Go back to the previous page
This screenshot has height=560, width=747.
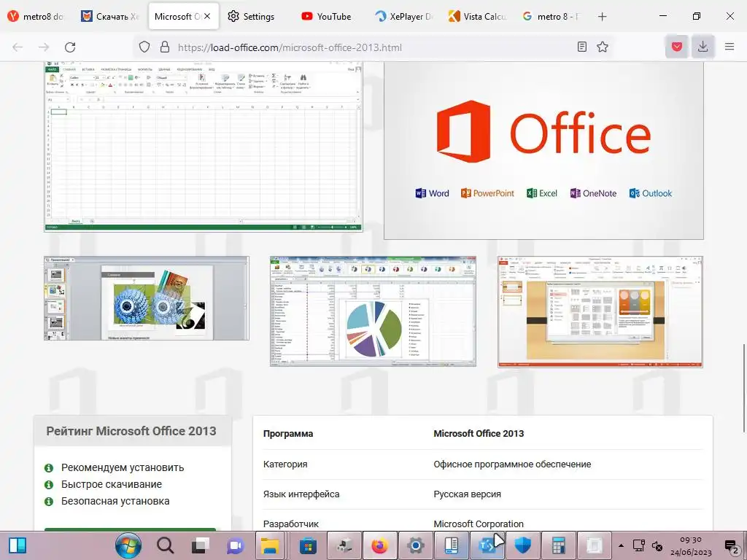(x=18, y=47)
